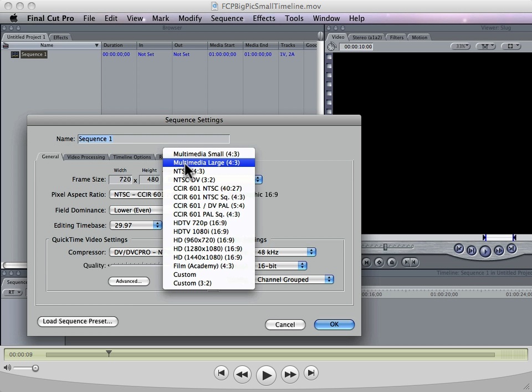Click the frame Width field

[120, 180]
